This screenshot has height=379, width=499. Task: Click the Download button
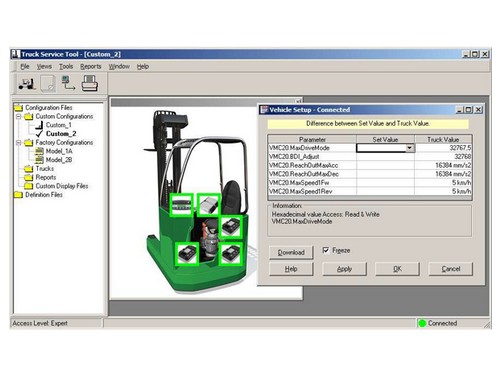291,252
